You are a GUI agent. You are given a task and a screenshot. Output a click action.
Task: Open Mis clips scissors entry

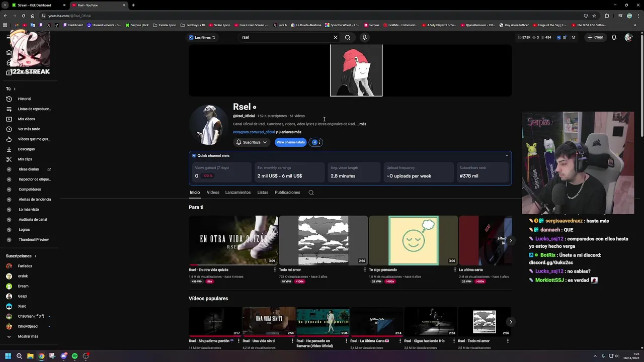[25, 159]
